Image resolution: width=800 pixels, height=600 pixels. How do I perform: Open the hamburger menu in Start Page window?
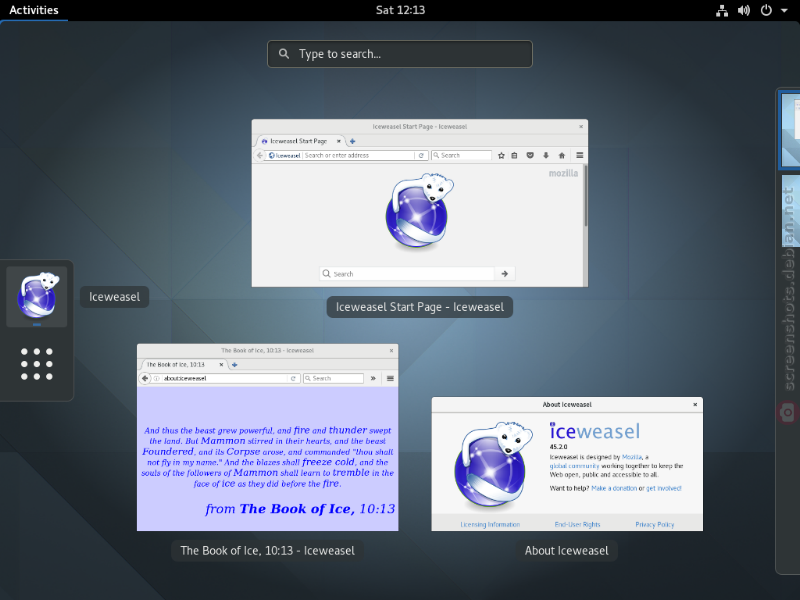(580, 156)
